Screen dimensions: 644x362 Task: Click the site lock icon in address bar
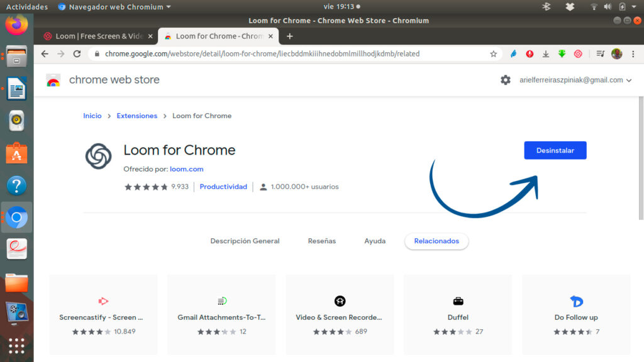pyautogui.click(x=97, y=54)
